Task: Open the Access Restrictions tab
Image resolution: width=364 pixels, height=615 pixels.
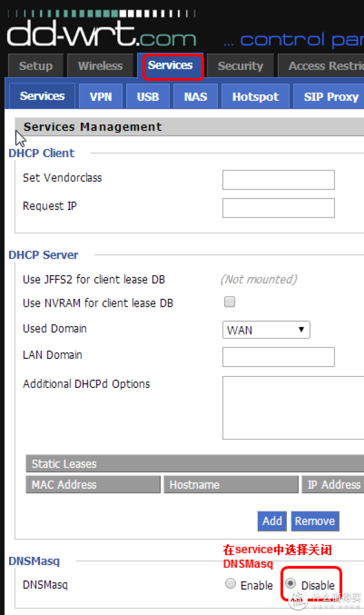Action: coord(322,66)
